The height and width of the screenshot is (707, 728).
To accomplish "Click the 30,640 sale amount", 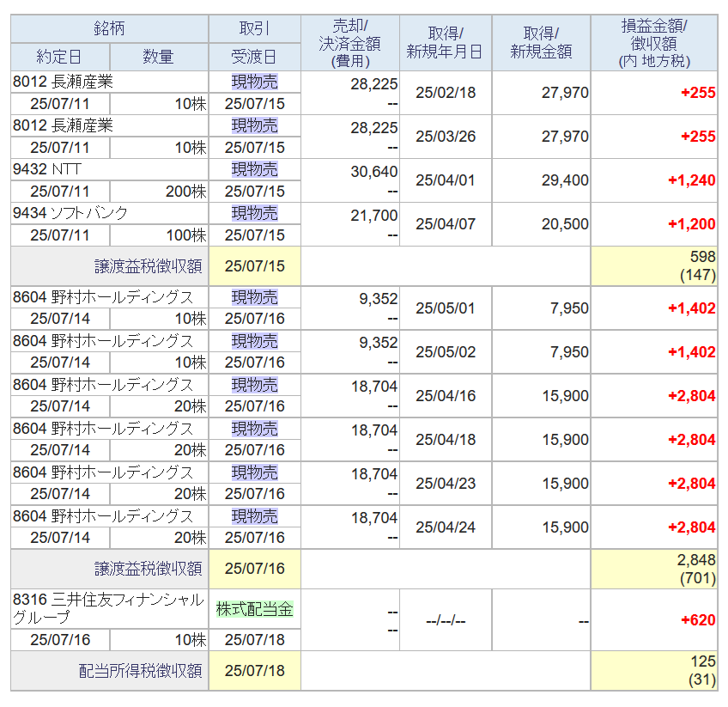I will point(373,172).
